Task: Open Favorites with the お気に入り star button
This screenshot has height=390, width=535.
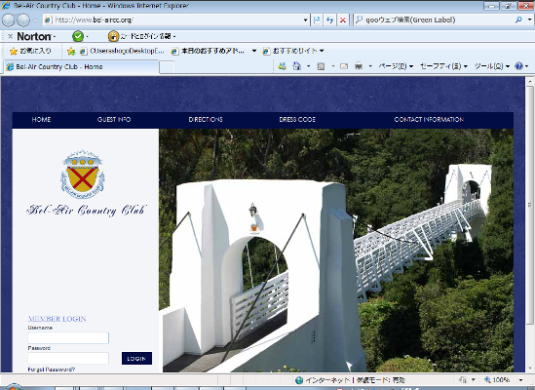Action: [30, 51]
